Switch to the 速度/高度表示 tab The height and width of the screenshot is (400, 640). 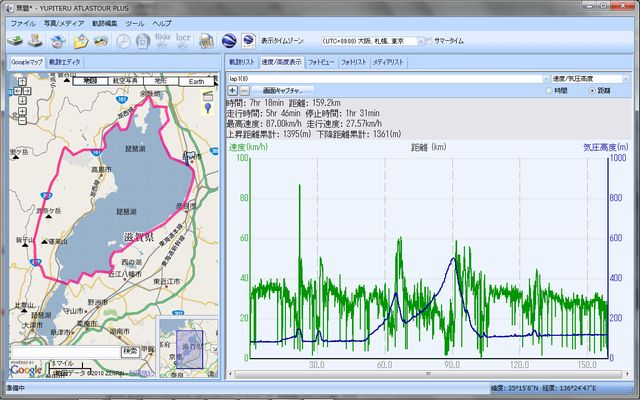point(282,62)
